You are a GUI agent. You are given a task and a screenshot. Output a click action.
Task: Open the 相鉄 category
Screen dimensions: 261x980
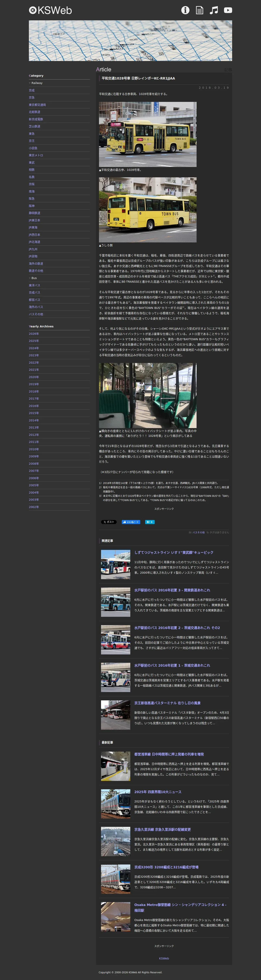tap(32, 170)
